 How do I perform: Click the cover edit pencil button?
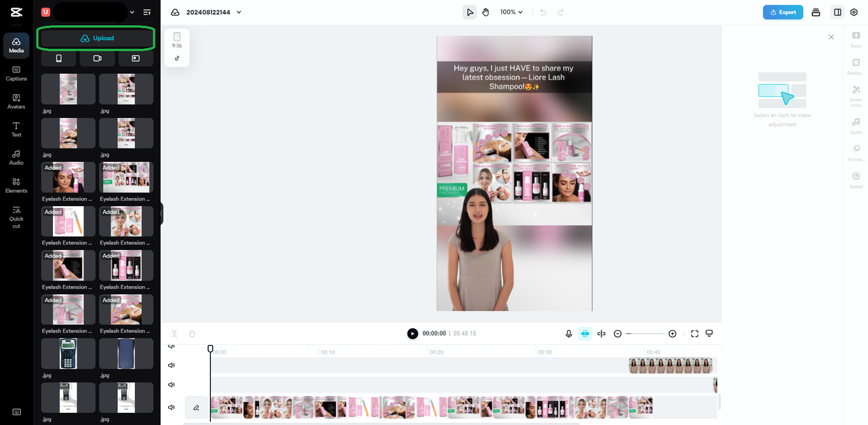(196, 407)
